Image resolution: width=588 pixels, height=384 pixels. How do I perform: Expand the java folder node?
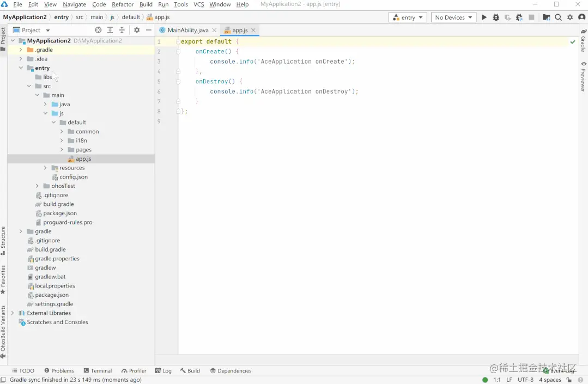coord(45,104)
